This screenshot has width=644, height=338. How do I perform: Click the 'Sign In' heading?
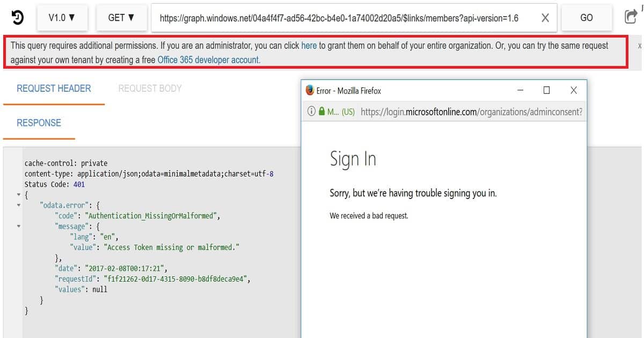353,159
